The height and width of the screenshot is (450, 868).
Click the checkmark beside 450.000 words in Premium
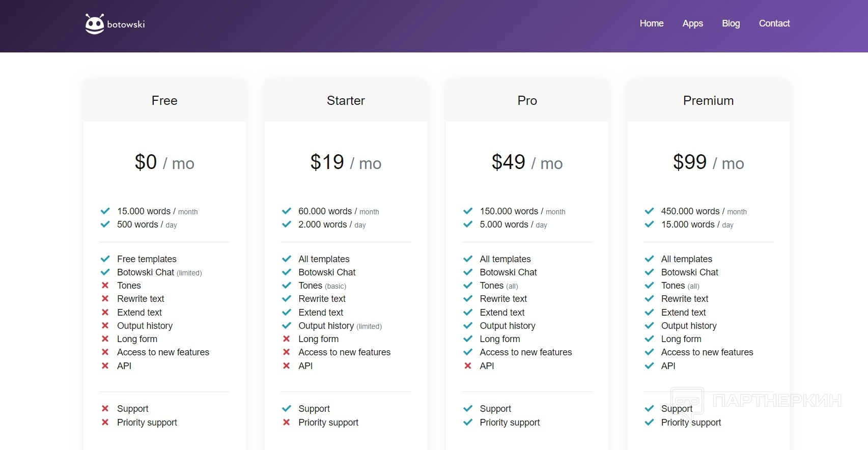coord(649,211)
